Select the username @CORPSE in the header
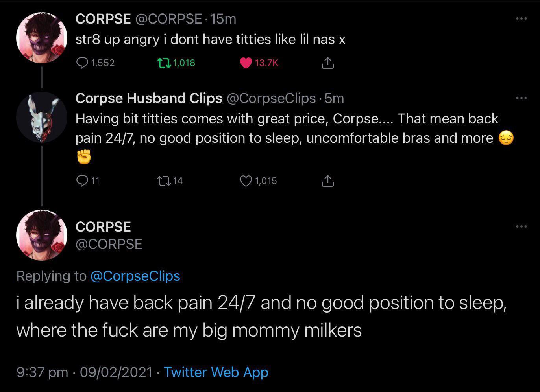The width and height of the screenshot is (540, 392). (x=109, y=244)
